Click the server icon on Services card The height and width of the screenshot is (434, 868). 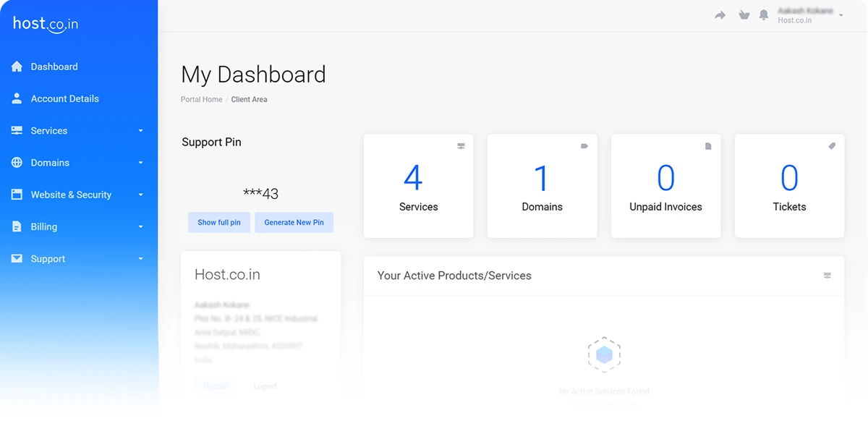(x=461, y=146)
